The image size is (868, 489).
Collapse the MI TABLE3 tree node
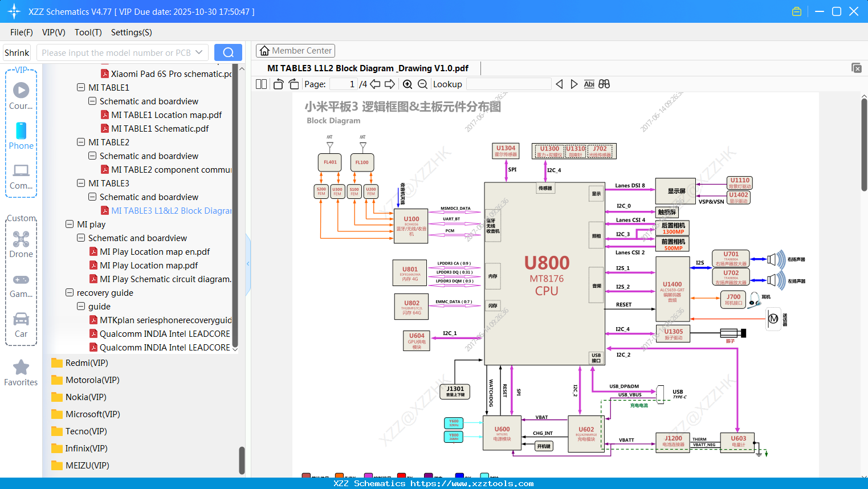[81, 183]
